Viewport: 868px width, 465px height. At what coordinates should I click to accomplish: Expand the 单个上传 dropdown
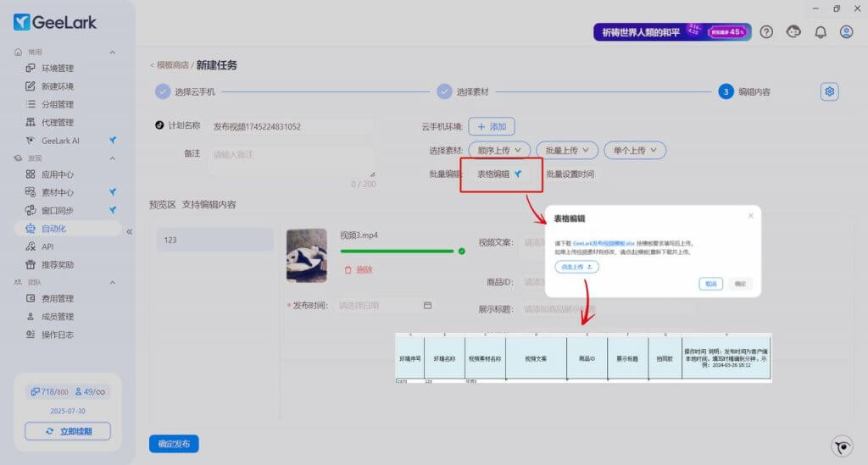tap(634, 150)
